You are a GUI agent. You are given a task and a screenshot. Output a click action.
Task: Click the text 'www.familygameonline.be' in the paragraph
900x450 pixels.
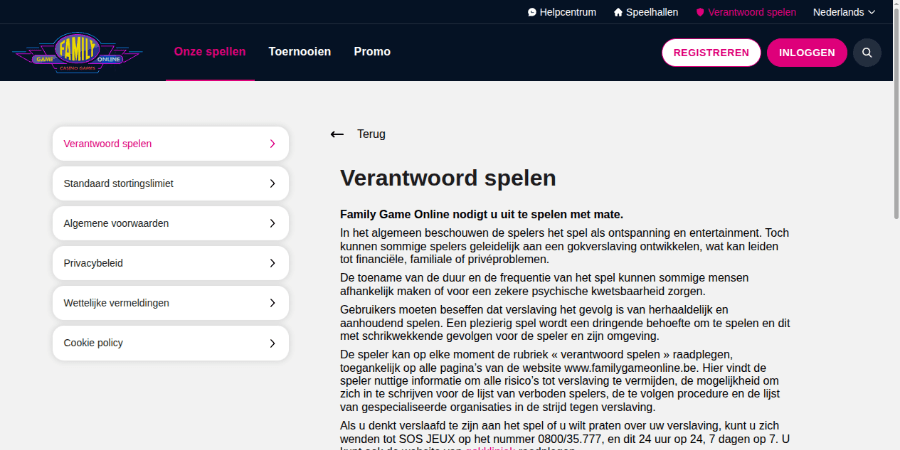(x=629, y=368)
